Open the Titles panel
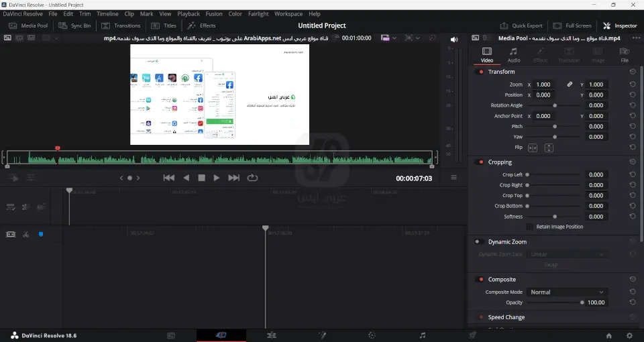The width and height of the screenshot is (644, 342). click(164, 25)
